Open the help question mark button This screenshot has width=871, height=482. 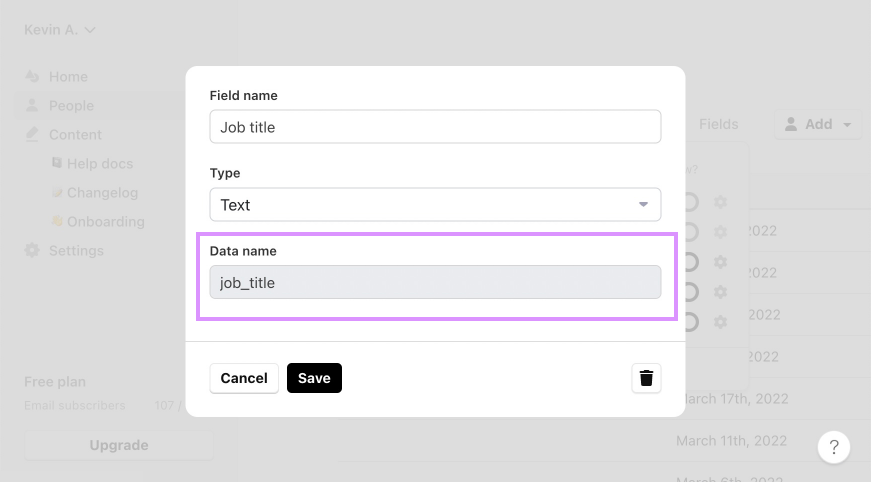[834, 447]
